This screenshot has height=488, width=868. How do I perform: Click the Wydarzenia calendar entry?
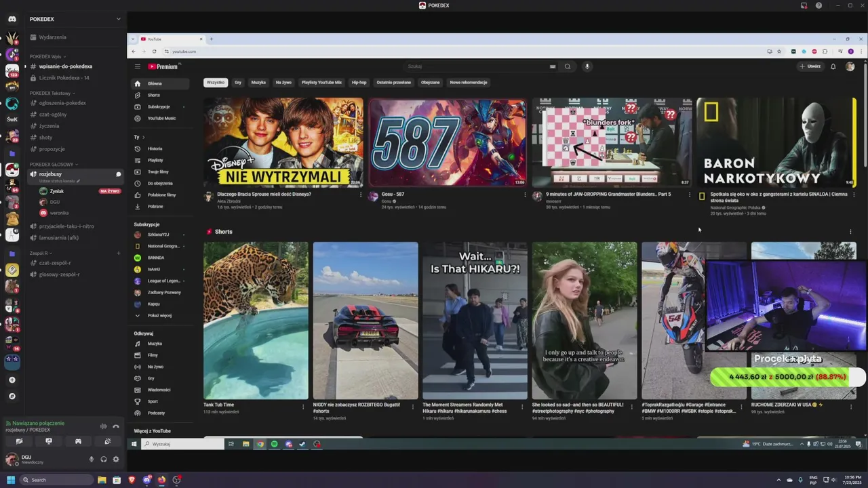tap(75, 37)
